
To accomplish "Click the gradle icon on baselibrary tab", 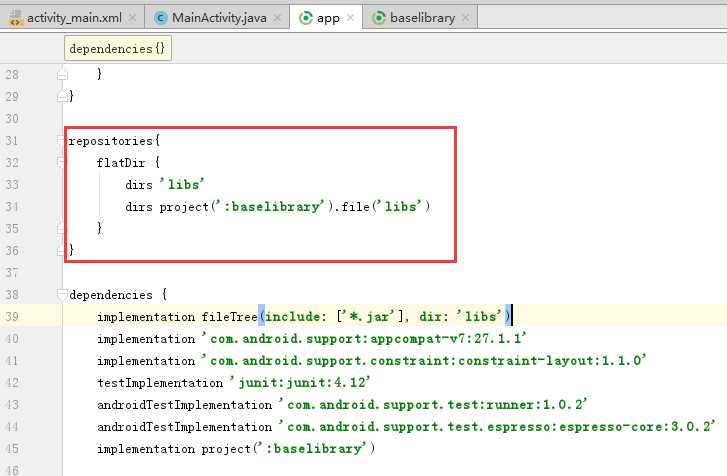I will tap(379, 18).
